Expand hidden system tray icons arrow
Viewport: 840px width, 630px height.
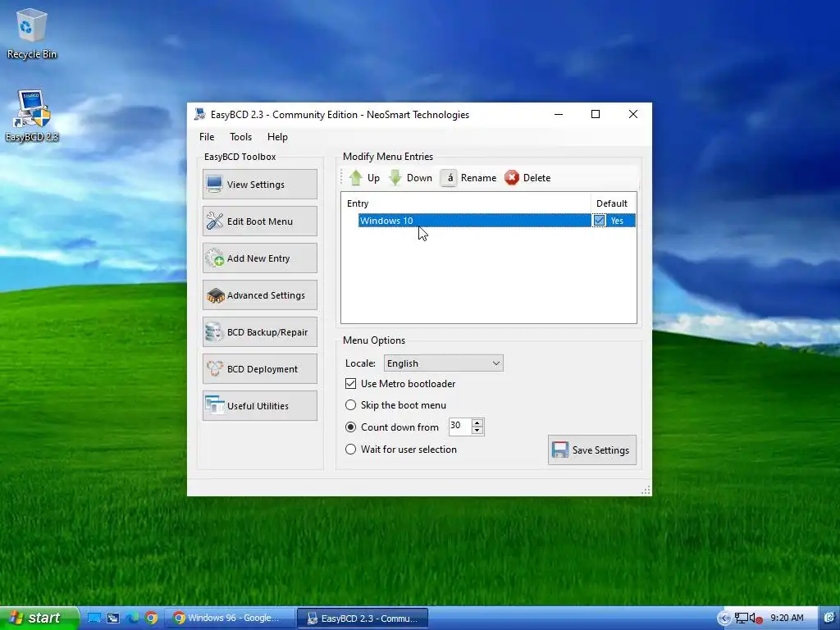[x=724, y=619]
